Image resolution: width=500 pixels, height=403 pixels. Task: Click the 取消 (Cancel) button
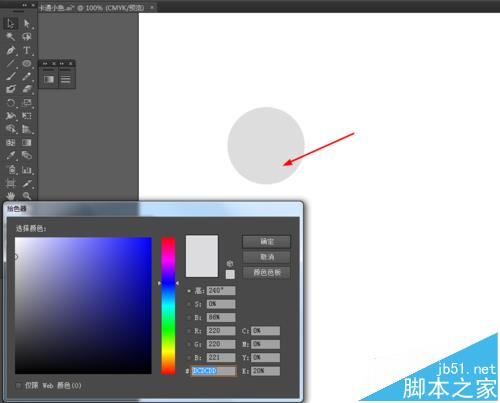point(266,257)
